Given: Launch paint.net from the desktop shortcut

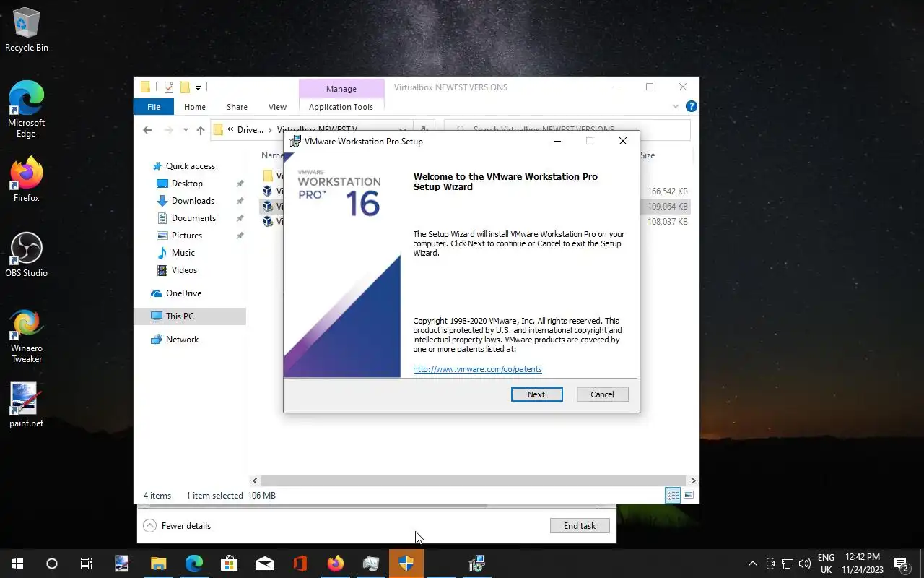Looking at the screenshot, I should pos(27,405).
